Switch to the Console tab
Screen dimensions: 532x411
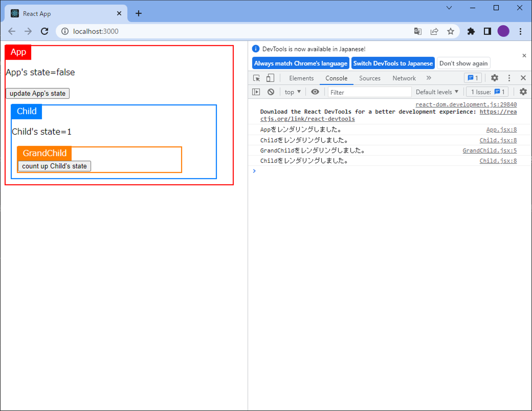pyautogui.click(x=336, y=78)
